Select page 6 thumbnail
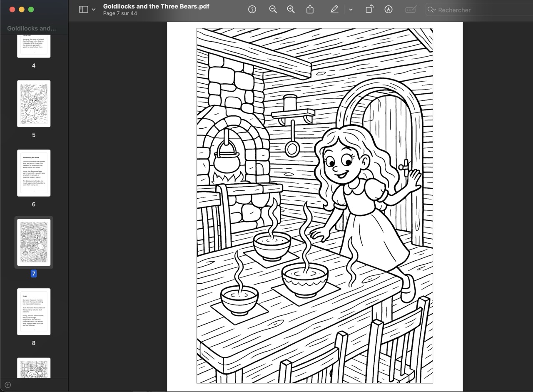The image size is (533, 392). pos(34,173)
